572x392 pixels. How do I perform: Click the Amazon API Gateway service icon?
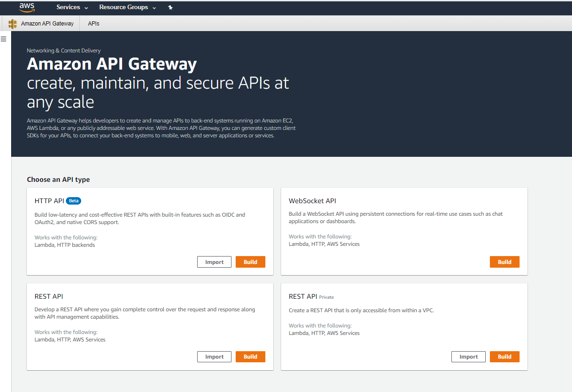[x=13, y=24]
